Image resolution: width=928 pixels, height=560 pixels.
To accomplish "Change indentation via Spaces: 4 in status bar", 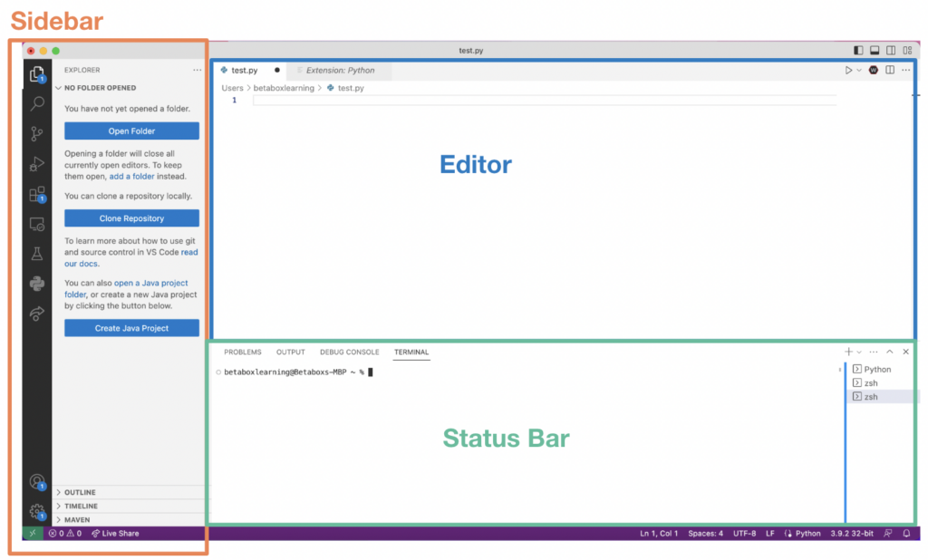I will [x=705, y=533].
